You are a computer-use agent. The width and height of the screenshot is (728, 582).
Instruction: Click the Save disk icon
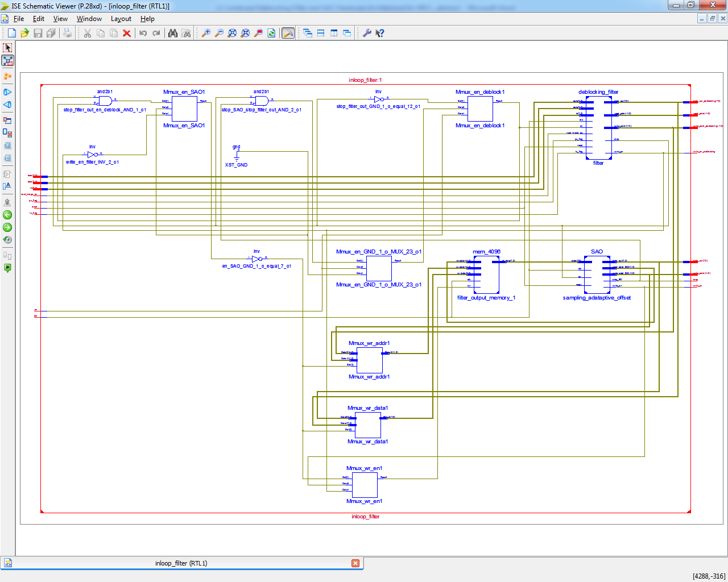tap(38, 33)
